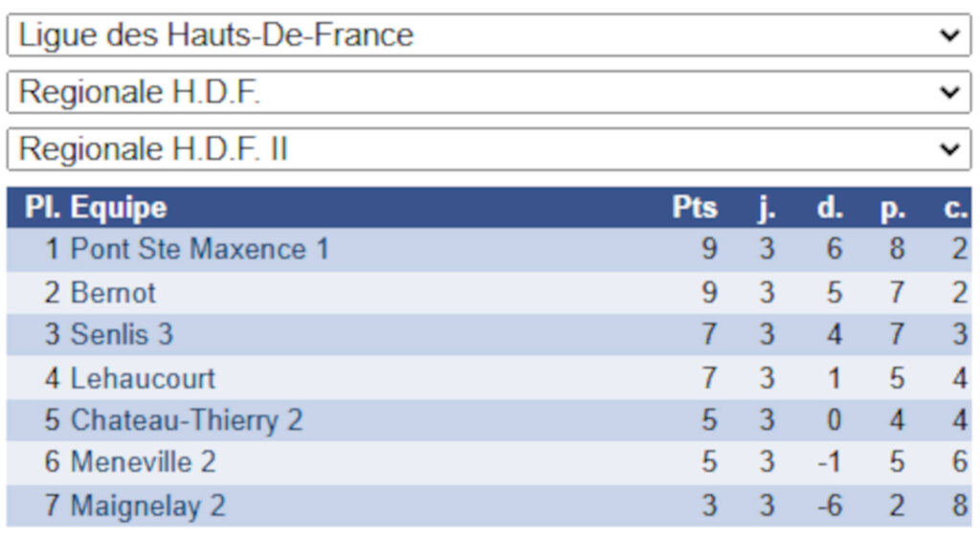Click chevron arrow of Regionale H.D.F. II

click(949, 148)
